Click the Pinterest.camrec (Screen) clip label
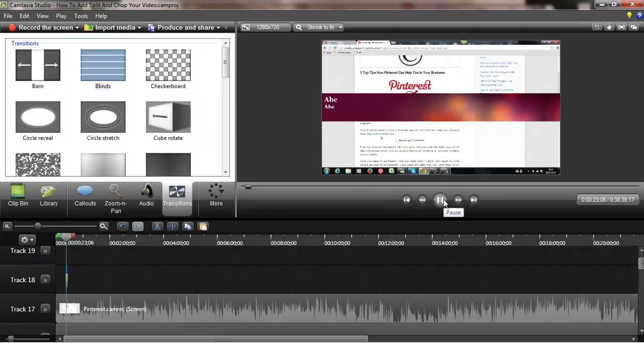644x343 pixels. click(115, 309)
